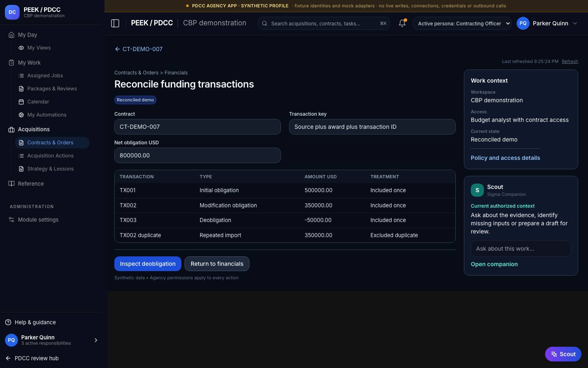Click the Net obligation USD field
Viewport: 588px width, 368px height.
point(198,155)
